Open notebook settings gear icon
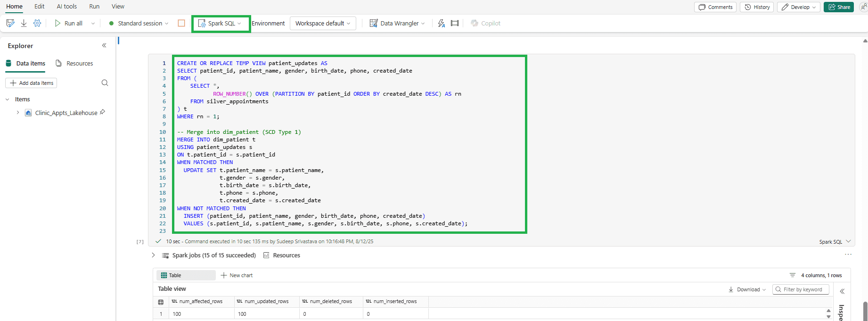The width and height of the screenshot is (868, 321). point(37,23)
